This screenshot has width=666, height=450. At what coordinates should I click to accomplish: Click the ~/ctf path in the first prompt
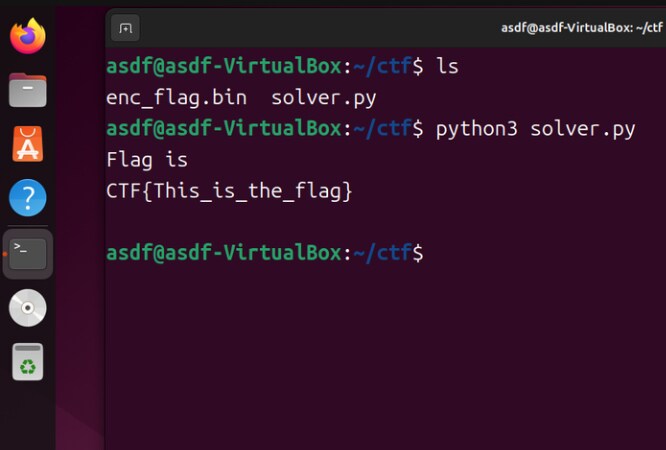(x=382, y=67)
